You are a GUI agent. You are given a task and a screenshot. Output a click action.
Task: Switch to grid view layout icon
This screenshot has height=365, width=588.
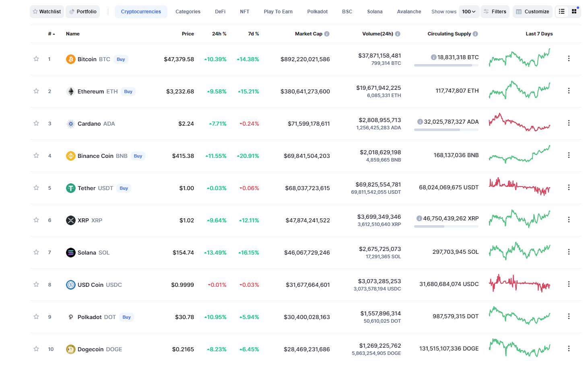(574, 12)
